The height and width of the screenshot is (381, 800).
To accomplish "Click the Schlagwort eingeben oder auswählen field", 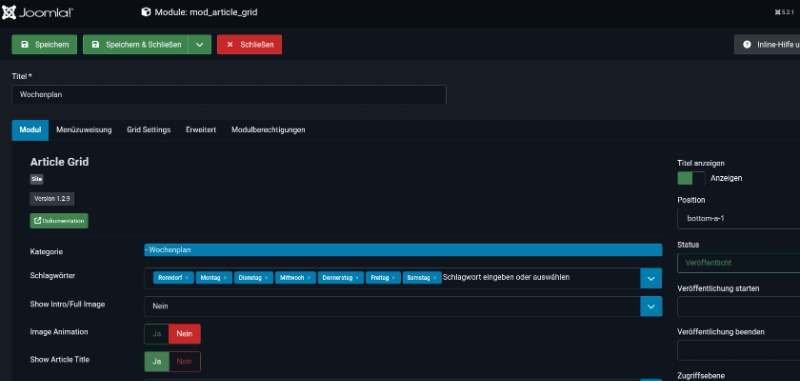I will tap(506, 277).
